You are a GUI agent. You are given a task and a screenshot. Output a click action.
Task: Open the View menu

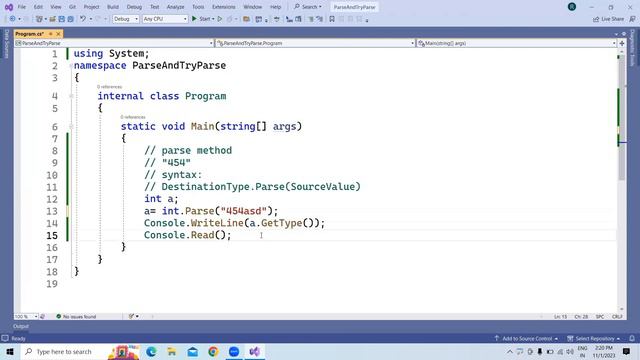pos(56,7)
